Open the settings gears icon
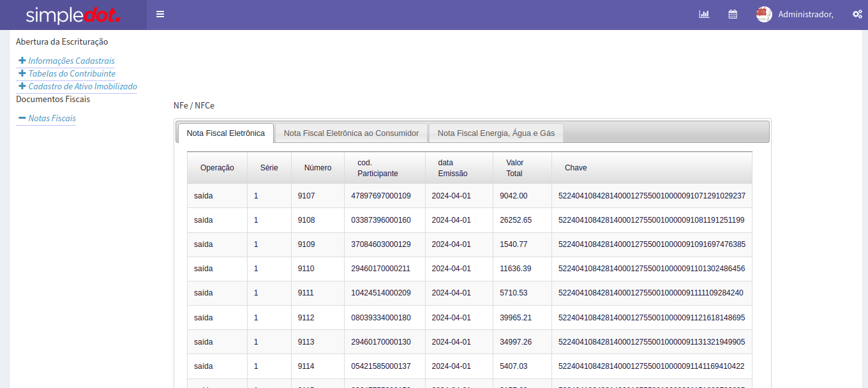868x388 pixels. [857, 14]
